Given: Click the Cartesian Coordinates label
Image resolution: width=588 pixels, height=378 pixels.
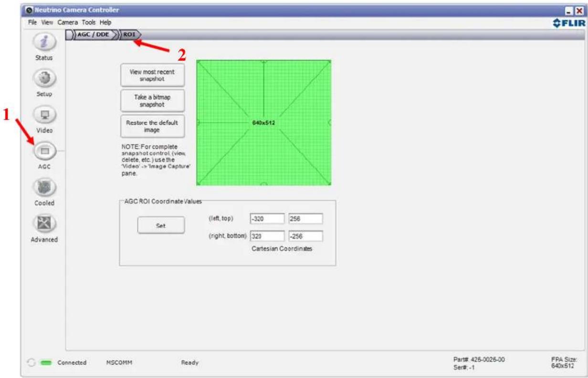Looking at the screenshot, I should [x=282, y=249].
